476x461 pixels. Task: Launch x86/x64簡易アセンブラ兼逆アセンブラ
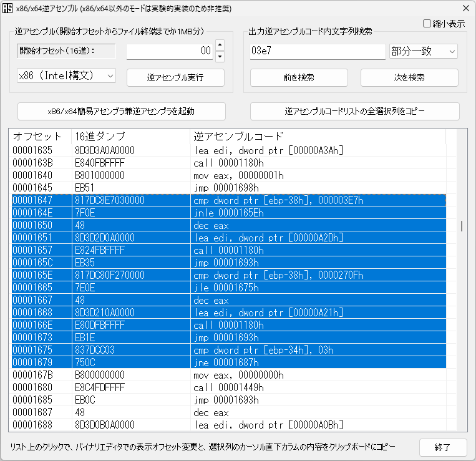click(121, 111)
